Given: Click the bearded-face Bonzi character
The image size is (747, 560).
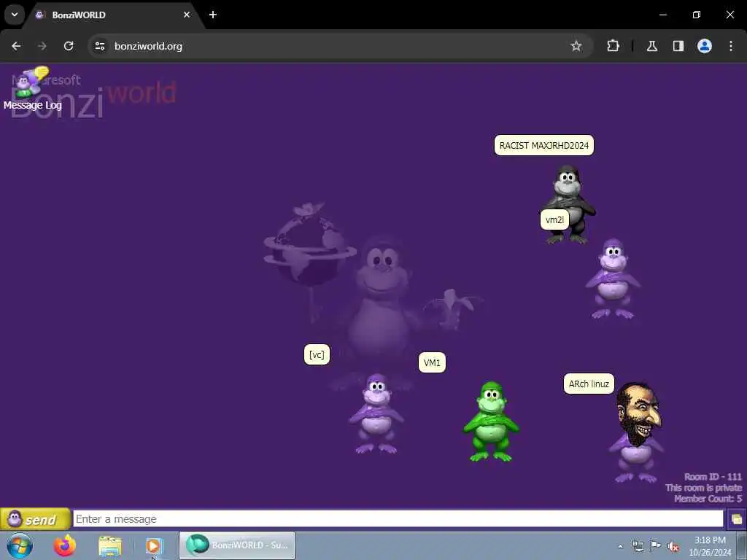Looking at the screenshot, I should (x=638, y=431).
